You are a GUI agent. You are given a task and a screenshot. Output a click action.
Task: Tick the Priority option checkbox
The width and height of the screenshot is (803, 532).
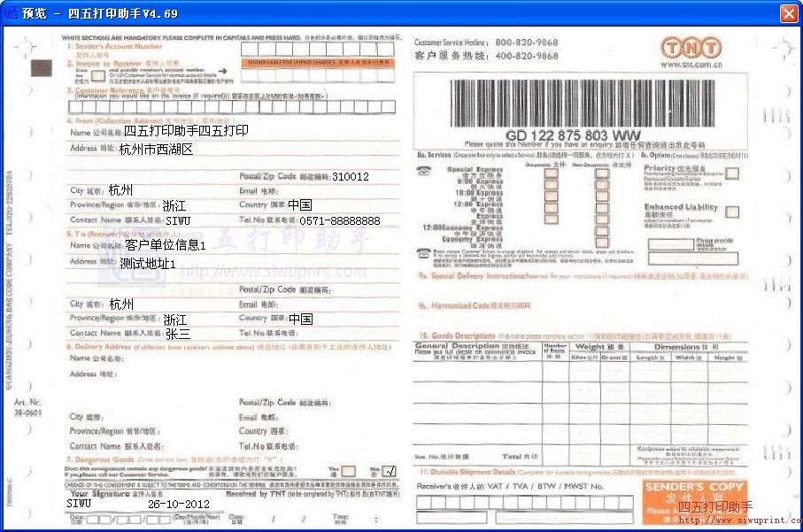coord(732,173)
